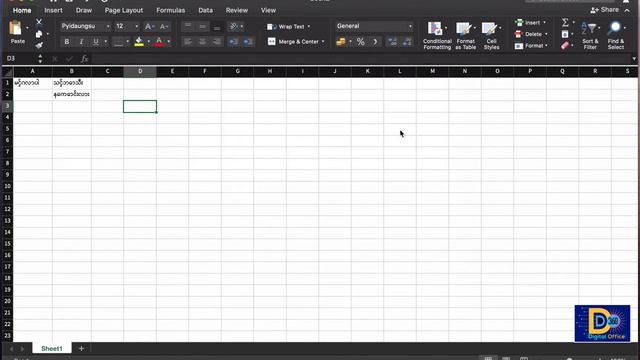Screen dimensions: 640x360
Task: Add new sheet with plus button
Action: [81, 349]
